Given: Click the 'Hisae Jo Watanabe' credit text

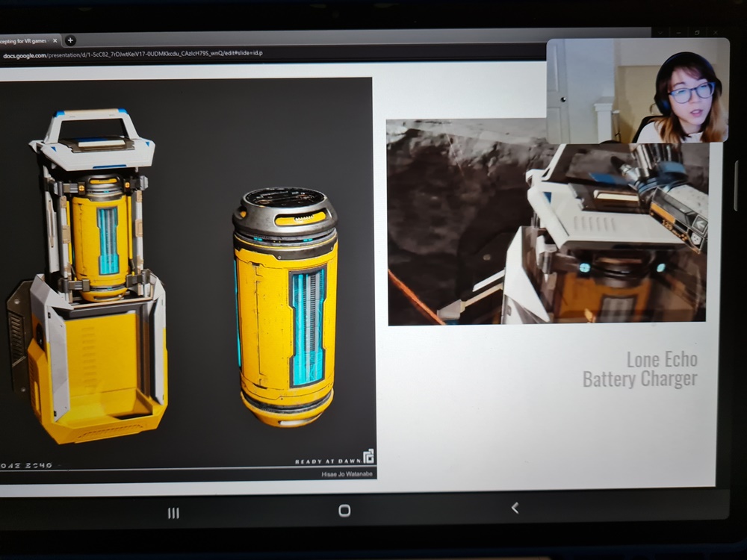Looking at the screenshot, I should click(347, 474).
